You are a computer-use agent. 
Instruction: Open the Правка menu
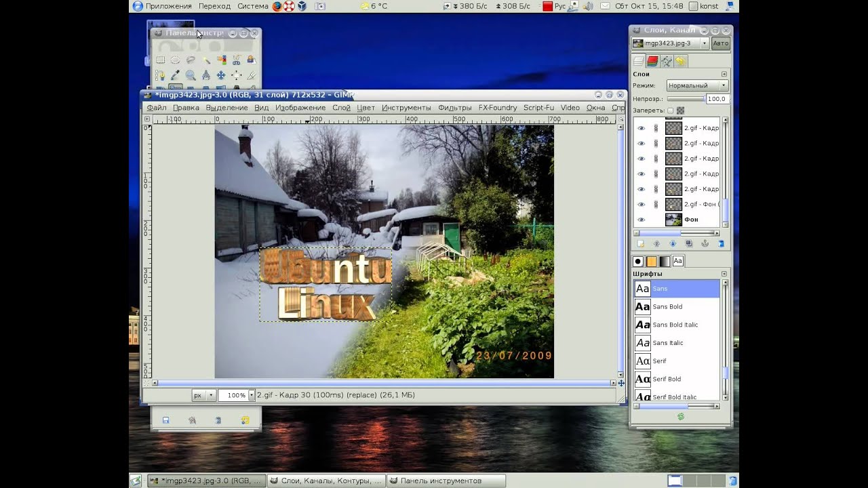[x=186, y=108]
